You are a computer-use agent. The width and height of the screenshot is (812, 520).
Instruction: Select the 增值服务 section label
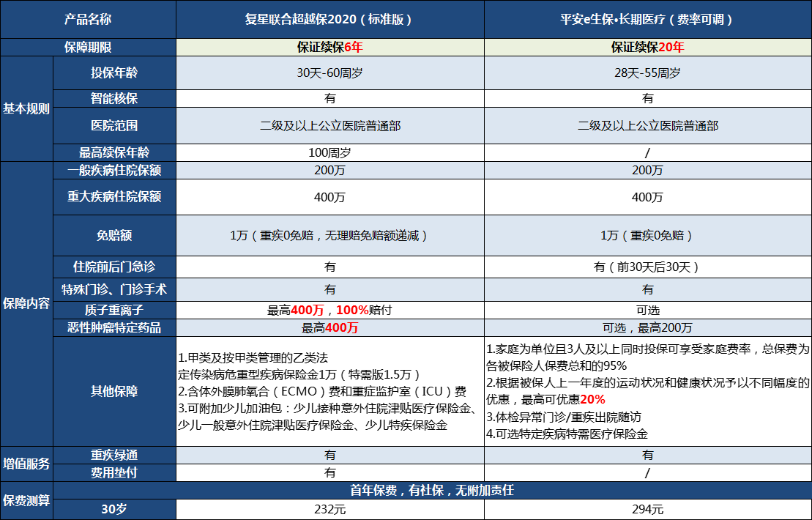click(26, 464)
